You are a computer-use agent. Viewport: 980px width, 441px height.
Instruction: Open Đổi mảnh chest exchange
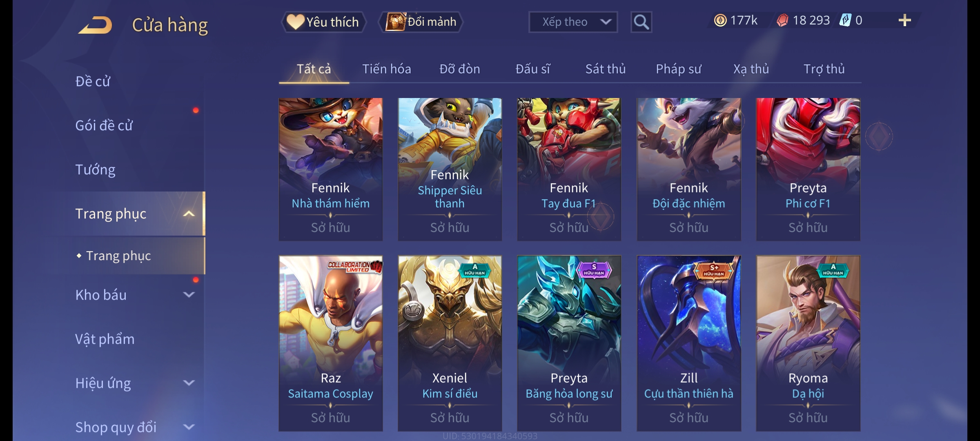[421, 22]
